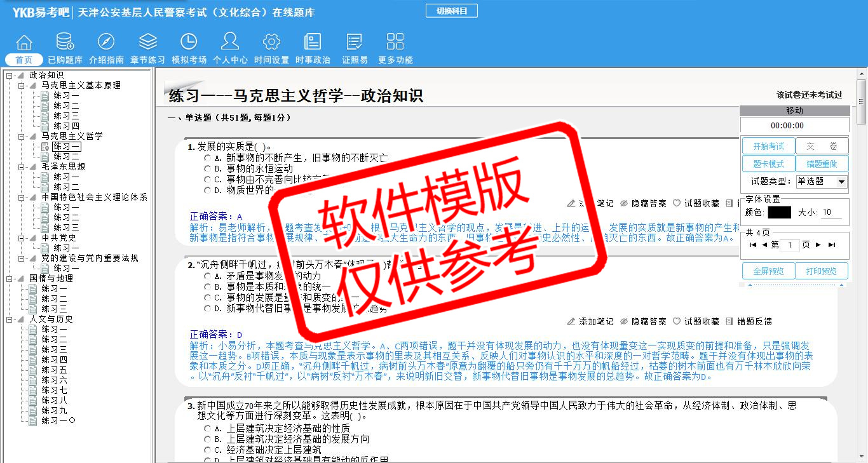Select option C for question 1
The width and height of the screenshot is (868, 463).
[207, 179]
